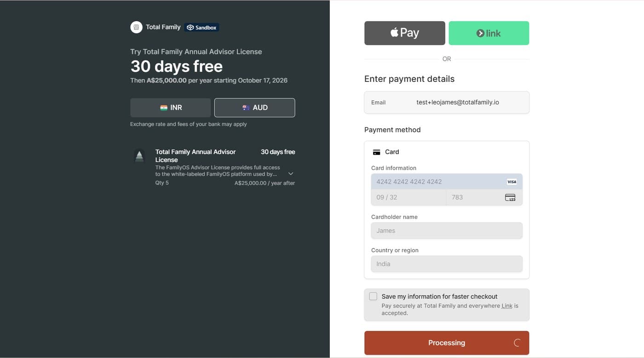This screenshot has height=358, width=644.
Task: Click the India flag icon
Action: [164, 108]
